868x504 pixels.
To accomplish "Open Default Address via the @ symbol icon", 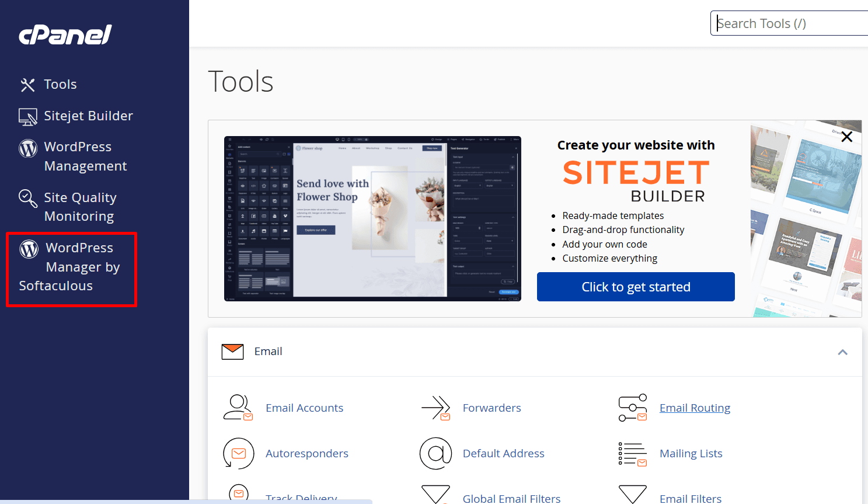I will coord(435,453).
